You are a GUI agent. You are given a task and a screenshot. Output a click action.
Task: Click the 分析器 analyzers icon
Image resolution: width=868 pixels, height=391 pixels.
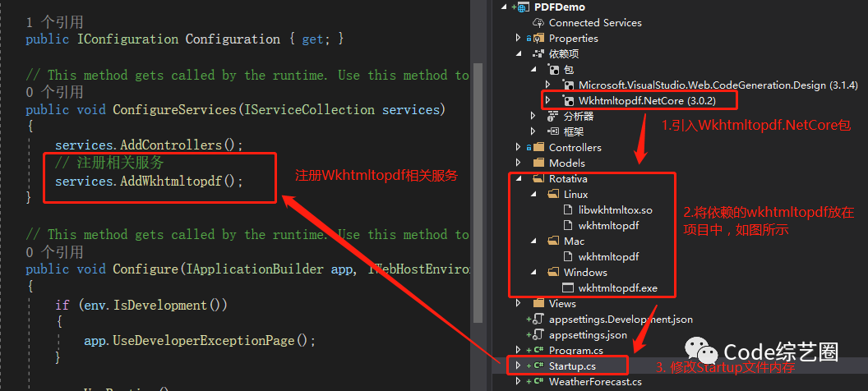553,116
